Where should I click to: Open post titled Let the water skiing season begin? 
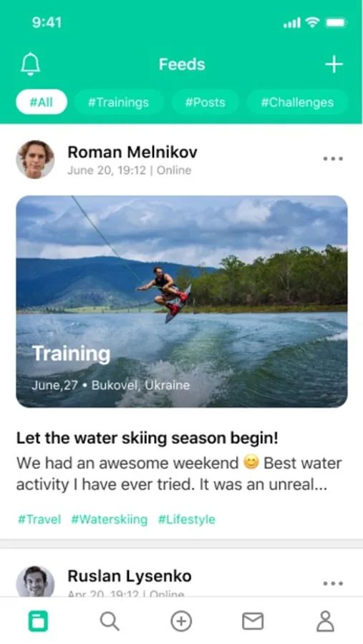click(147, 438)
